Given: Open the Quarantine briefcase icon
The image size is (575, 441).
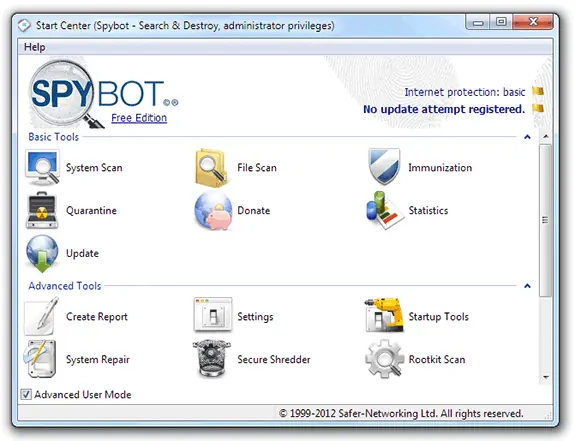Looking at the screenshot, I should 42,210.
